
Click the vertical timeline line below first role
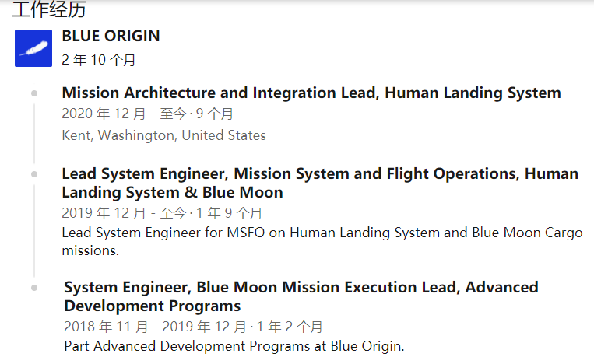click(34, 133)
